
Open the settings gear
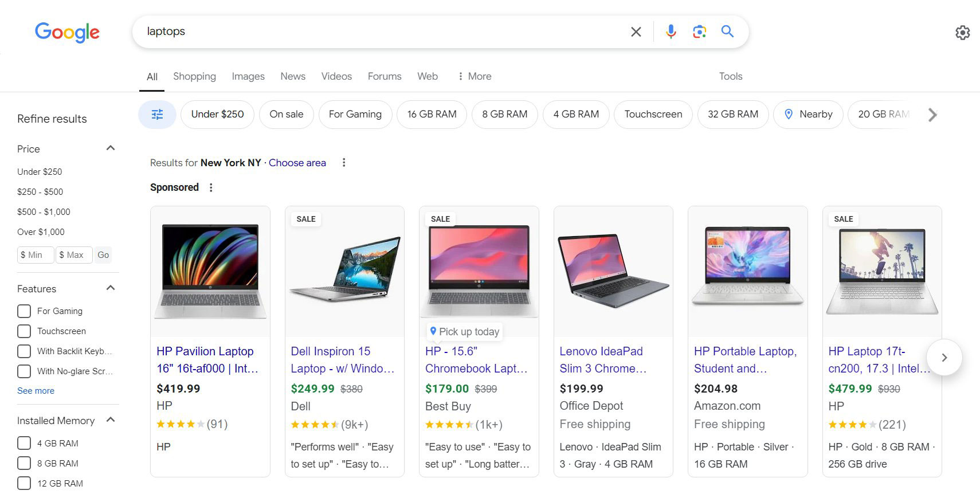tap(962, 33)
